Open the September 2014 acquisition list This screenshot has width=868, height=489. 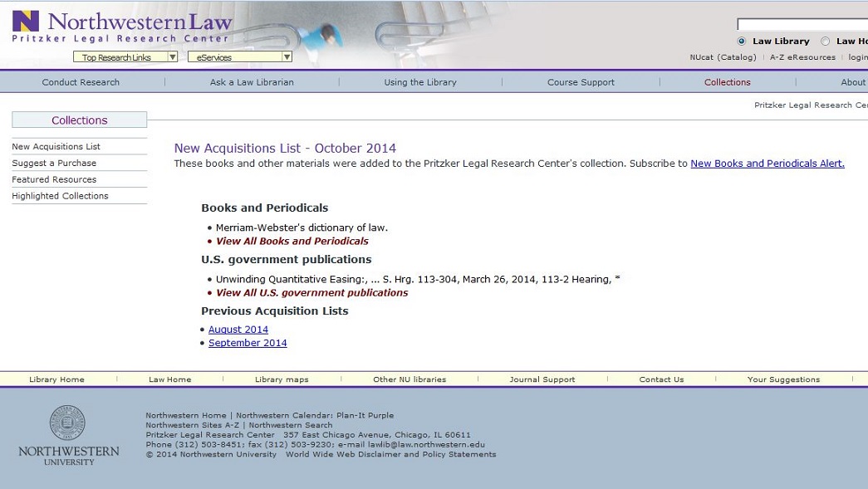point(248,343)
